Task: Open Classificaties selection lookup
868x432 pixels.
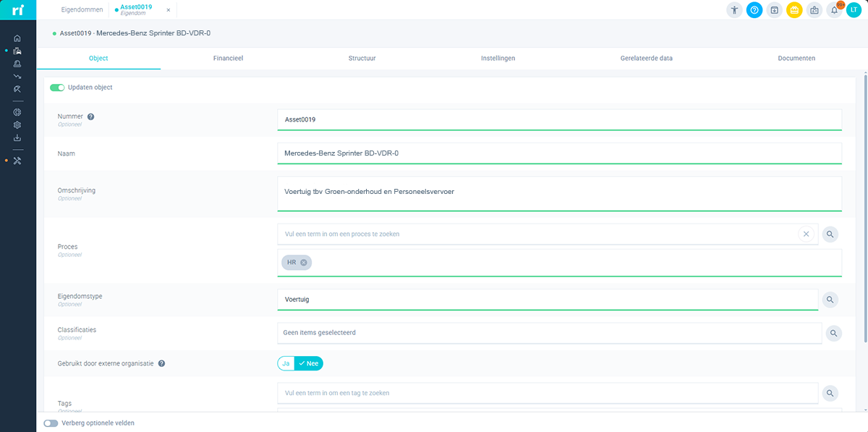Action: pyautogui.click(x=833, y=333)
